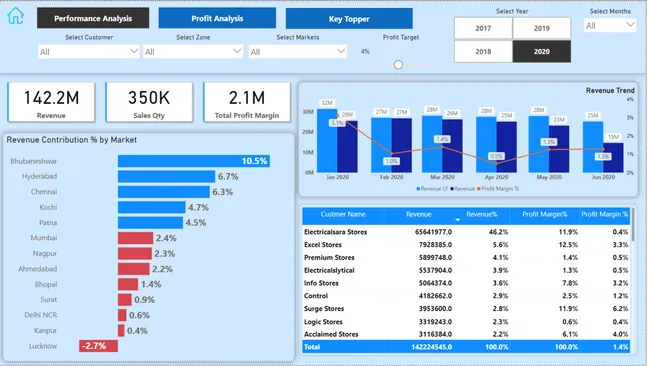The image size is (650, 366).
Task: Open the Performance Analysis tab
Action: pos(93,18)
